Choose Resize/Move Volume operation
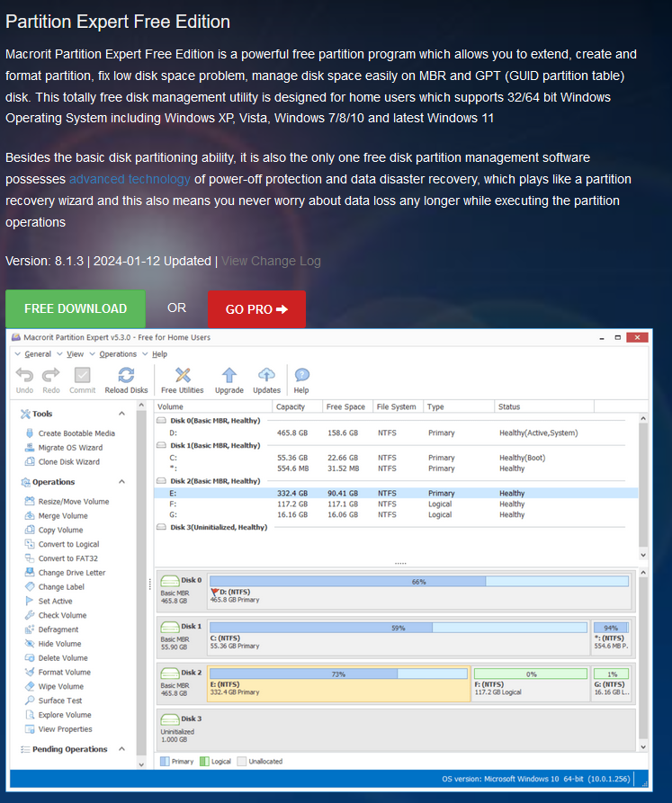 click(x=67, y=502)
